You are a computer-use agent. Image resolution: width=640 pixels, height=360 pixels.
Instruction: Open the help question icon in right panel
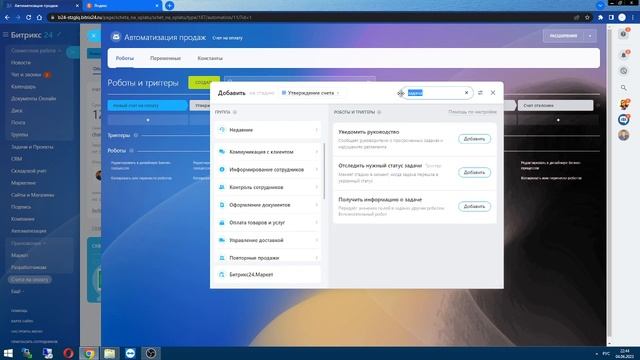tap(624, 34)
